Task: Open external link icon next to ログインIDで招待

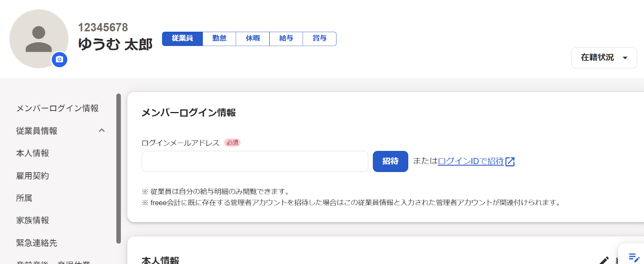Action: point(510,162)
